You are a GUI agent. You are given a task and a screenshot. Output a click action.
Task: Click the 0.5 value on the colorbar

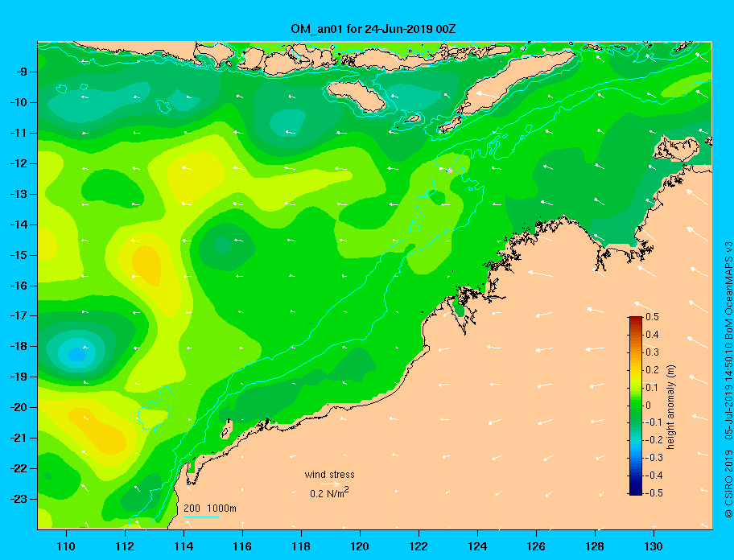click(653, 317)
